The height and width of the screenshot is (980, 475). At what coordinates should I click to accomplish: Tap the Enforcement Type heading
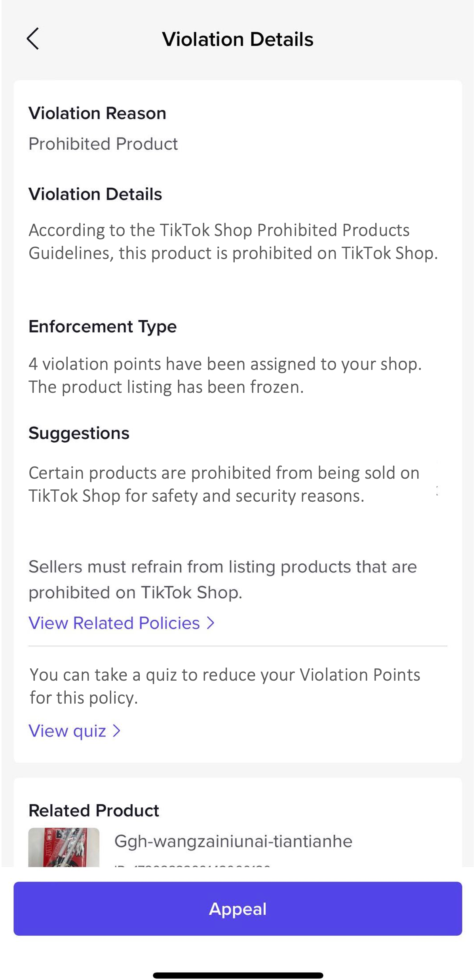103,327
